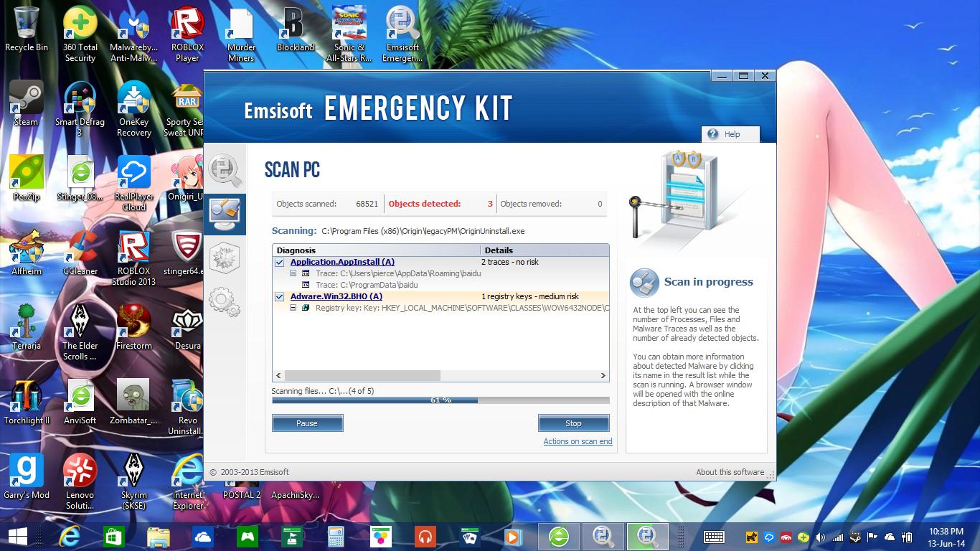This screenshot has height=551, width=980.
Task: Click the volume speaker tray icon
Action: click(x=820, y=537)
